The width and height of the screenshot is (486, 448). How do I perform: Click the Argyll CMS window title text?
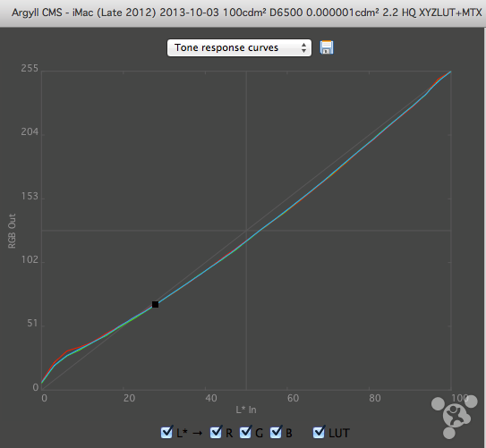[x=247, y=13]
